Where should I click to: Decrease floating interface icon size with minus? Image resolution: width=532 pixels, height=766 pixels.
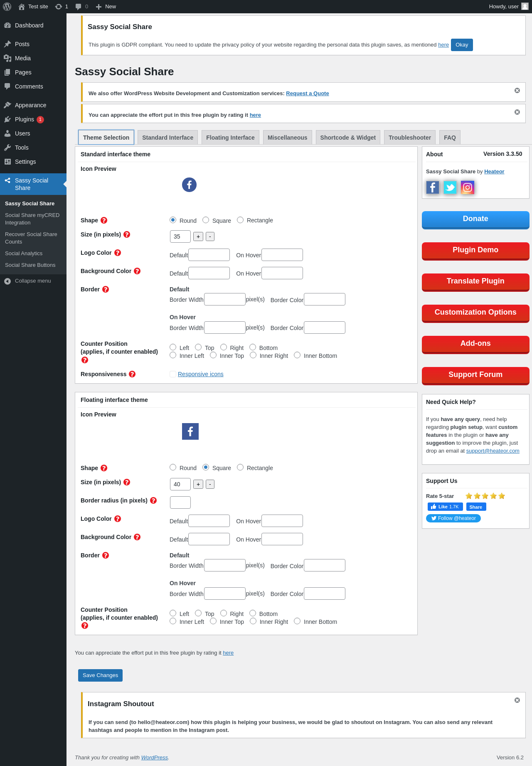(x=210, y=484)
